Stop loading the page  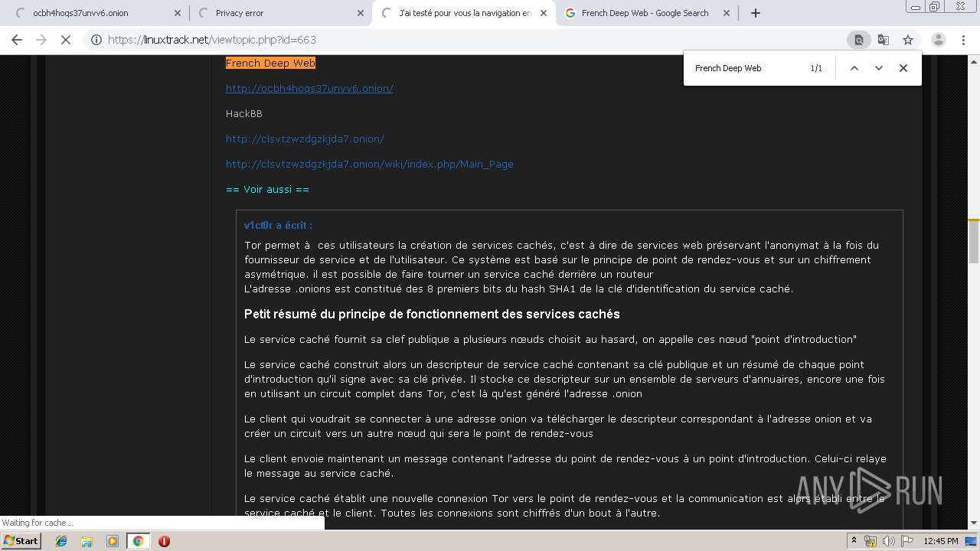(66, 40)
